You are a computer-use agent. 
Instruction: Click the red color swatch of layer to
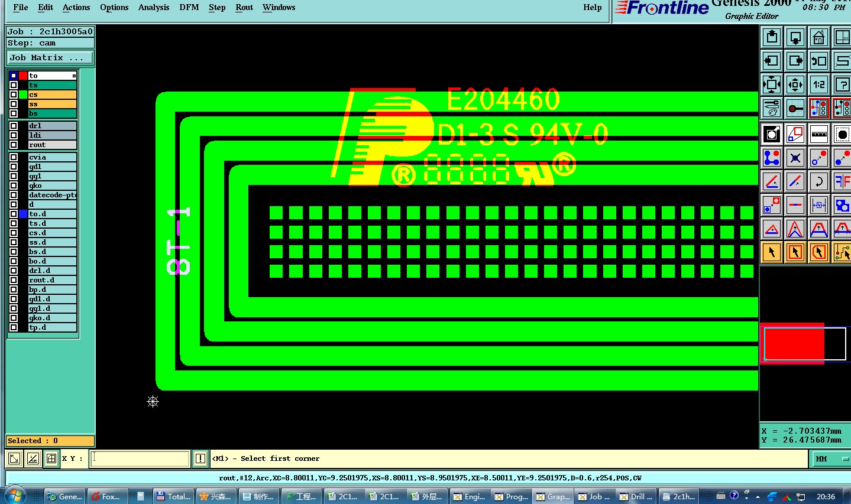[23, 76]
